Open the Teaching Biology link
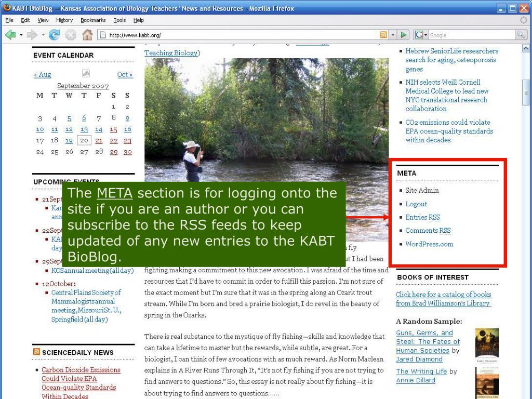The height and width of the screenshot is (399, 532). pos(171,53)
